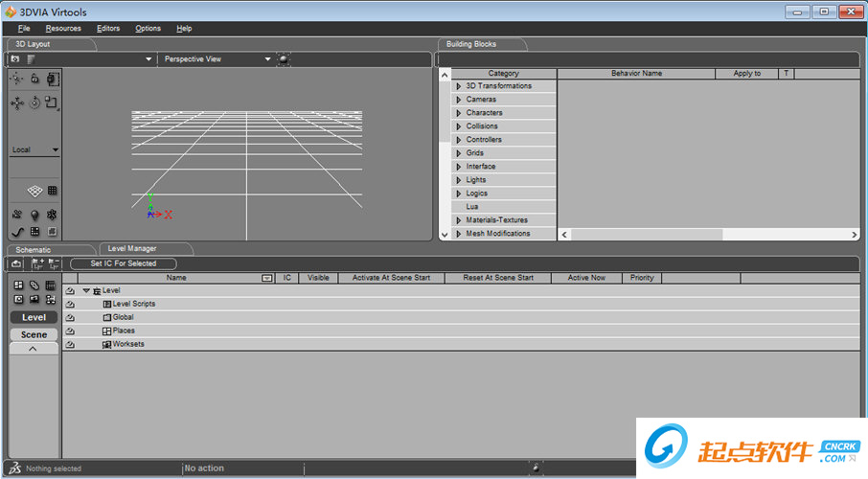This screenshot has width=868, height=479.
Task: Toggle the IC icon for Global row
Action: tap(70, 317)
